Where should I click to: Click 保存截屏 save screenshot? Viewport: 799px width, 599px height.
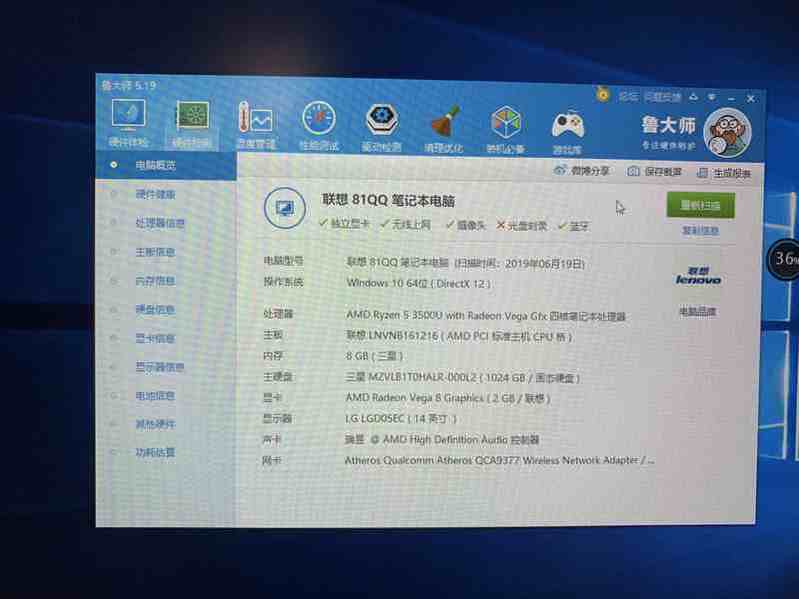[x=654, y=172]
